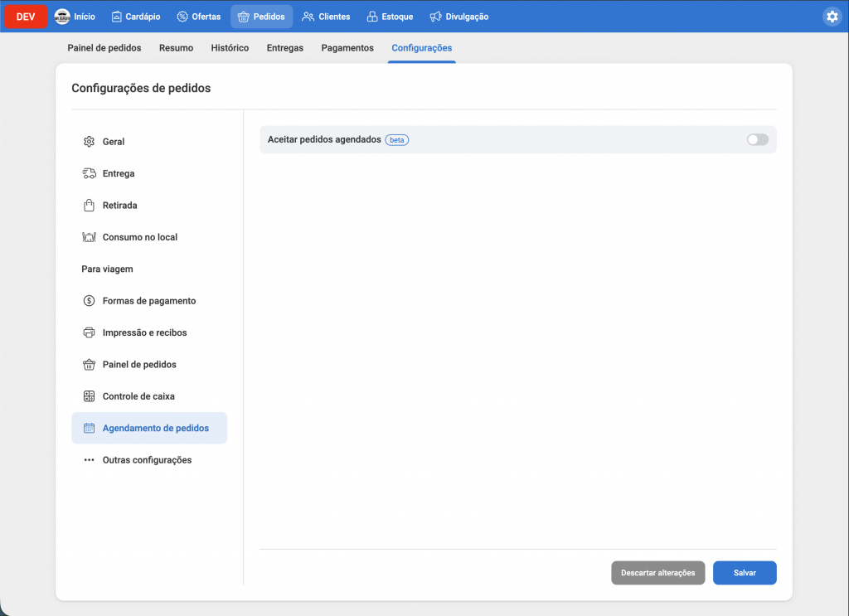The height and width of the screenshot is (616, 849).
Task: Click the basket icon beside Painel de pedidos
Action: pos(89,365)
